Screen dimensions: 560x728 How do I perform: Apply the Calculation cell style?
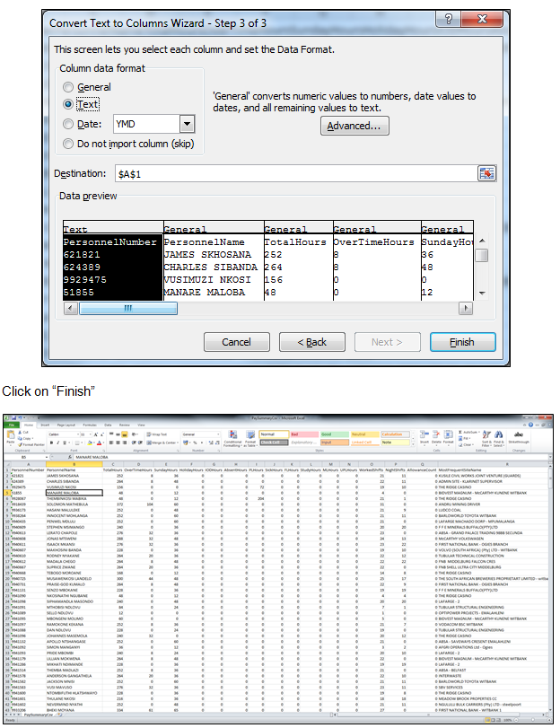coord(395,434)
